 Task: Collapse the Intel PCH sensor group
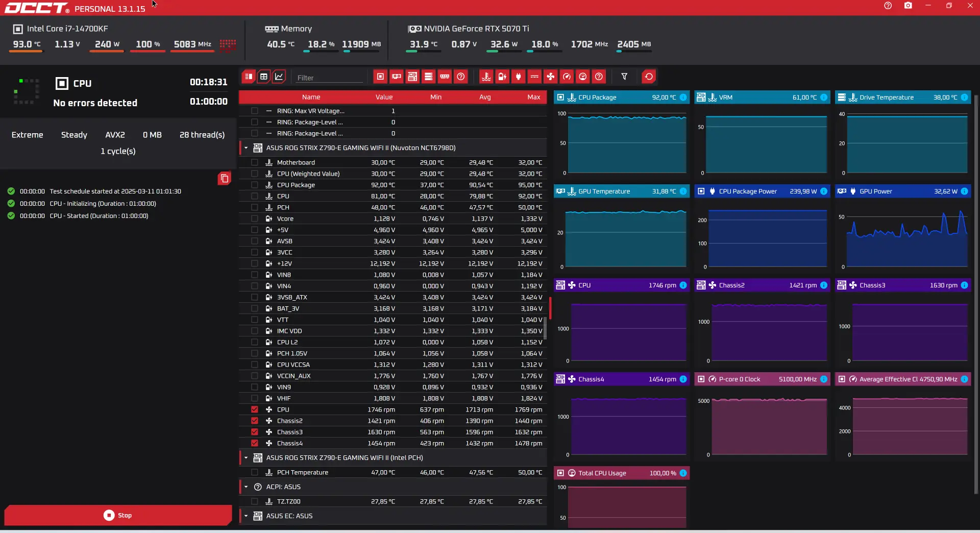pyautogui.click(x=246, y=458)
